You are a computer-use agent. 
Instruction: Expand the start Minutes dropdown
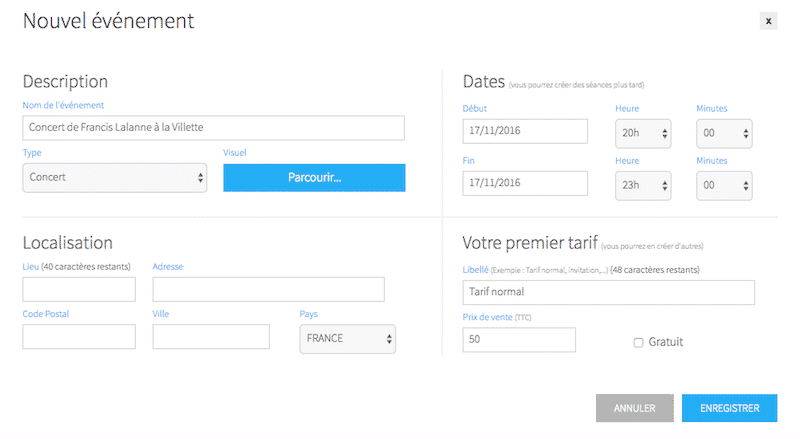724,133
